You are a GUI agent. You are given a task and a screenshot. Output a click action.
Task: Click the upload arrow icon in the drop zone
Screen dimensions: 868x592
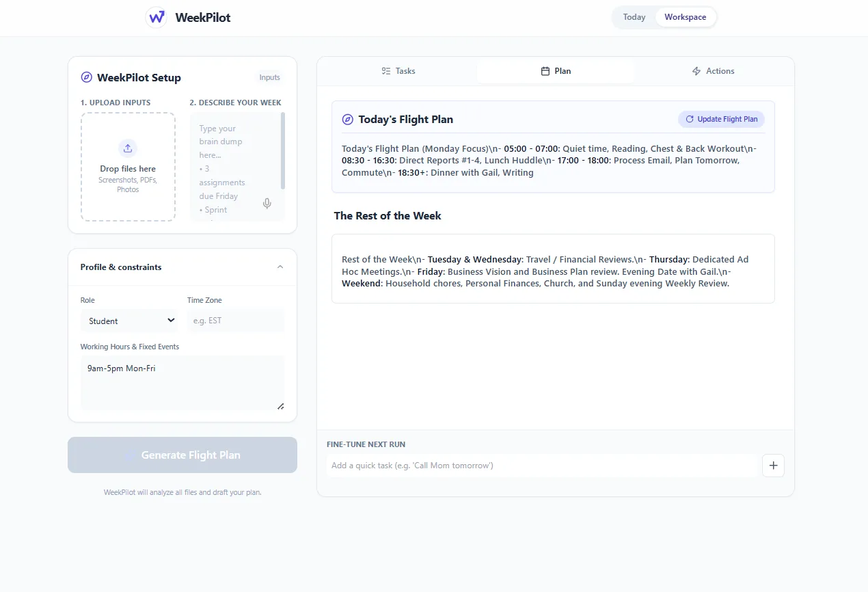[x=128, y=148]
